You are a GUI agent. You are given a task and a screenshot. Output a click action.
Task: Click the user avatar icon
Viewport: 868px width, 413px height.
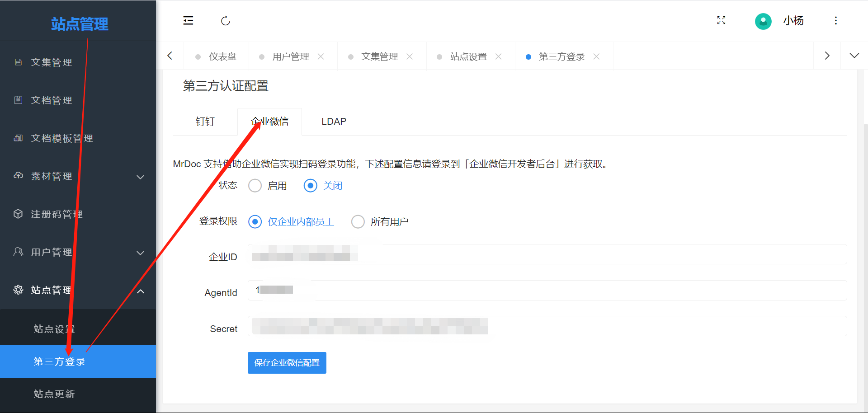coord(763,21)
